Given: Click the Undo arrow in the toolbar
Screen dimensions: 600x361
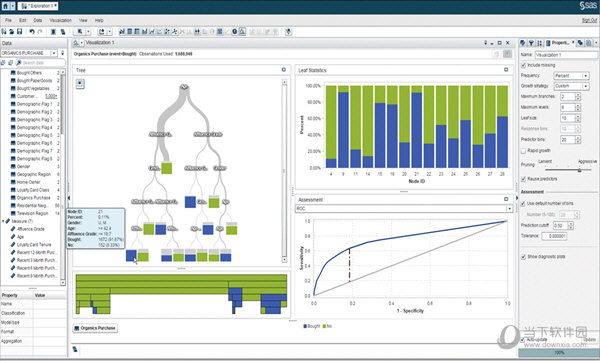Looking at the screenshot, I should pyautogui.click(x=32, y=32).
